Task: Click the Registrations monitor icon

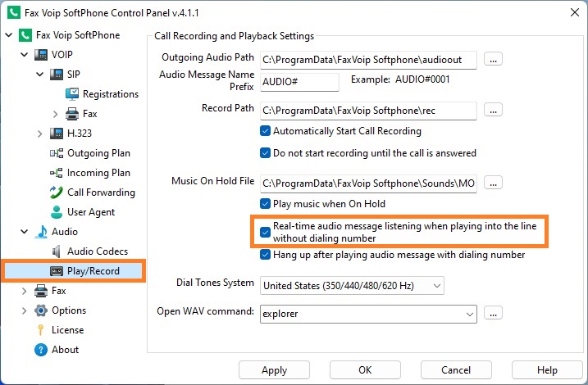Action: coord(72,94)
